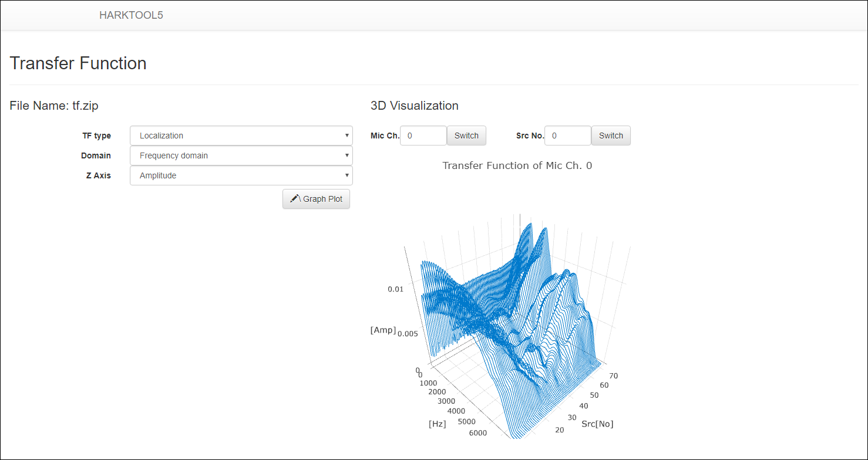The height and width of the screenshot is (460, 868).
Task: Click the HARKTOOL5 navbar brand link
Action: click(x=131, y=15)
